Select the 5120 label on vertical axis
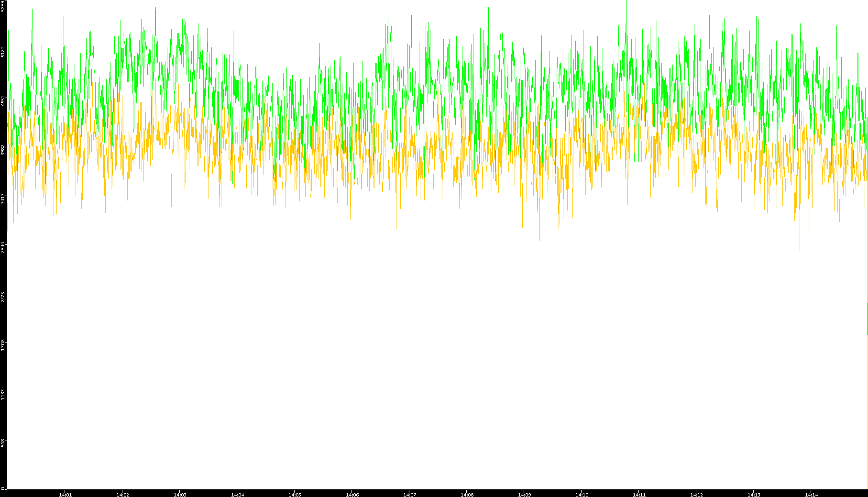This screenshot has width=868, height=497. point(3,52)
